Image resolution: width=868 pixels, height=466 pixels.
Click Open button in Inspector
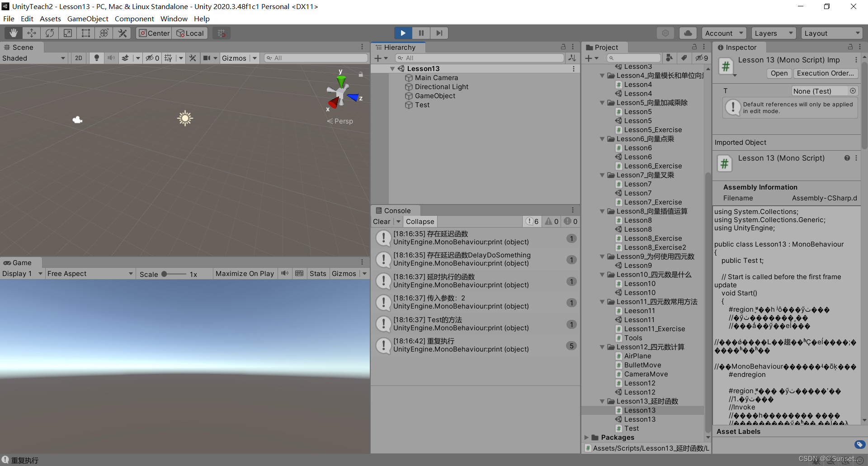click(779, 73)
